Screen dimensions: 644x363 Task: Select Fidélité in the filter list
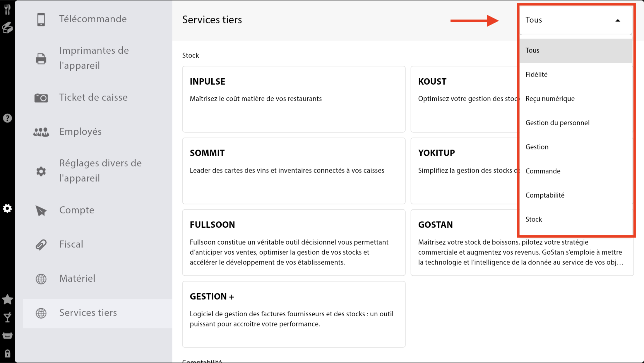pos(536,74)
